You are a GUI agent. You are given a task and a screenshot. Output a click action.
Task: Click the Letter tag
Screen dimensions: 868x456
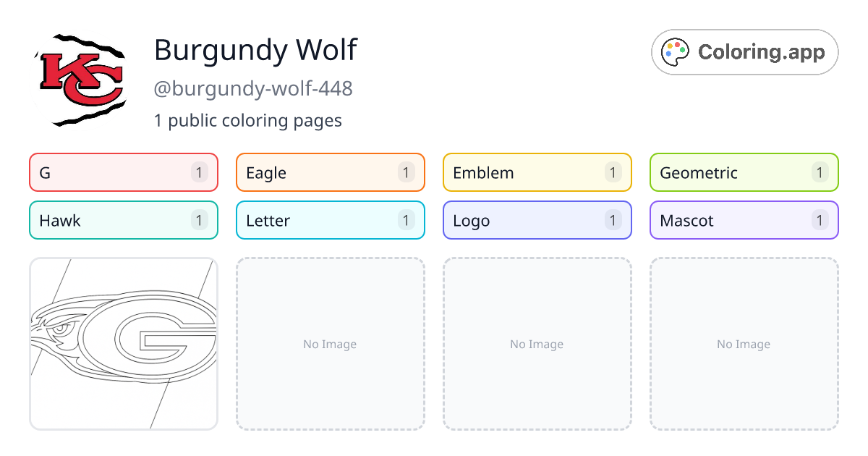[x=331, y=220]
